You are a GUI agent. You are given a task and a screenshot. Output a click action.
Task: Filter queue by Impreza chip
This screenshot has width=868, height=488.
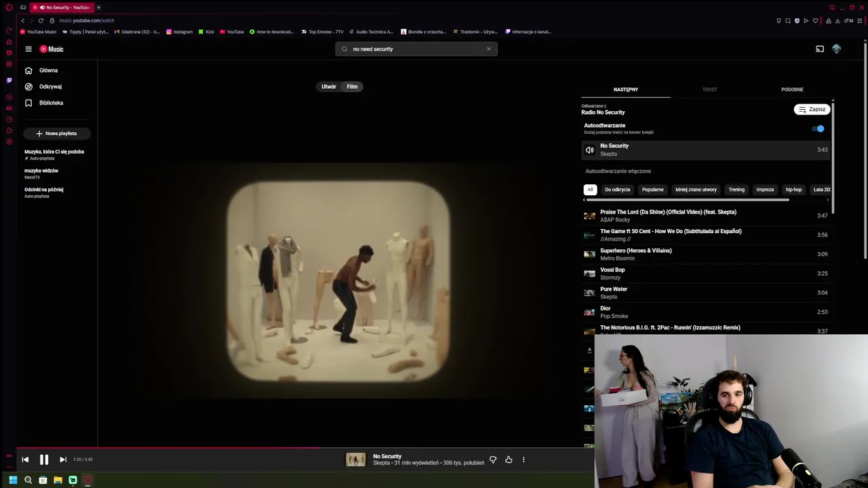[765, 190]
